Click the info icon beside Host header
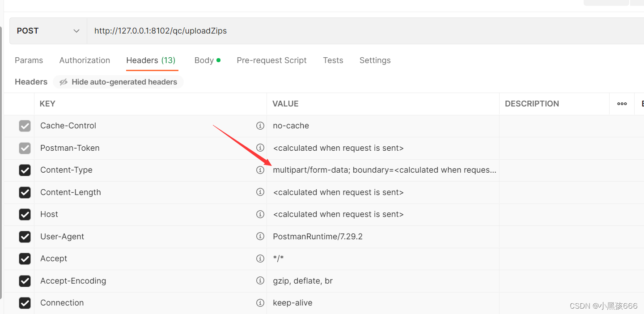The height and width of the screenshot is (314, 644). [x=260, y=214]
